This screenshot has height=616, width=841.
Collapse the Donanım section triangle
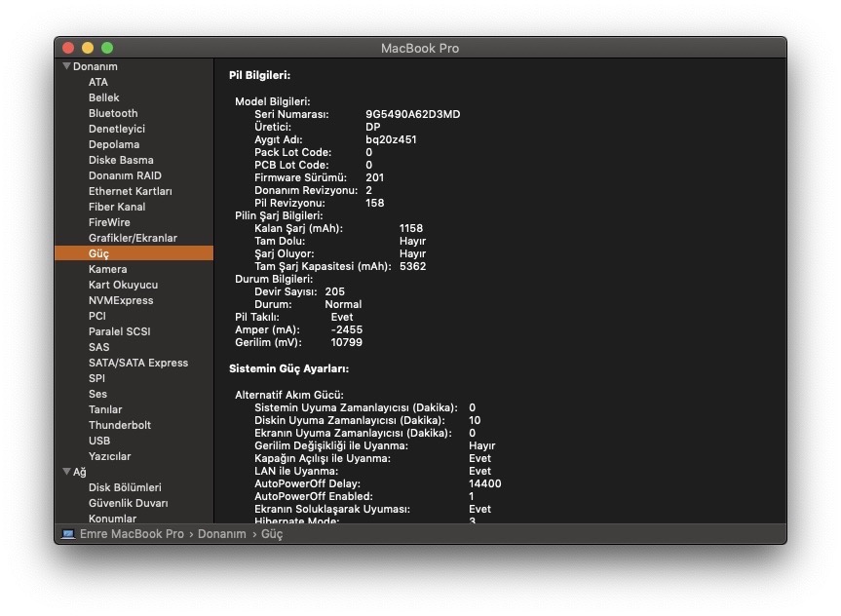[66, 66]
